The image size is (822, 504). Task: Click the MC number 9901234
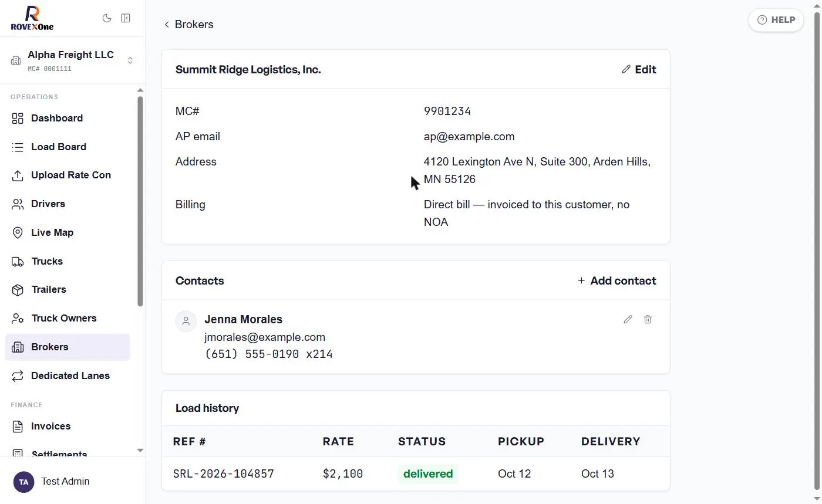(447, 111)
